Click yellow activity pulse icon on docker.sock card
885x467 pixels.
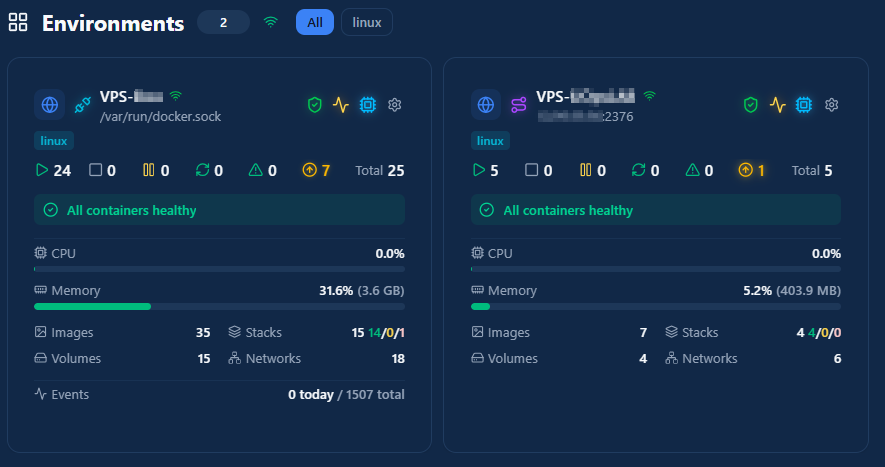(x=341, y=105)
